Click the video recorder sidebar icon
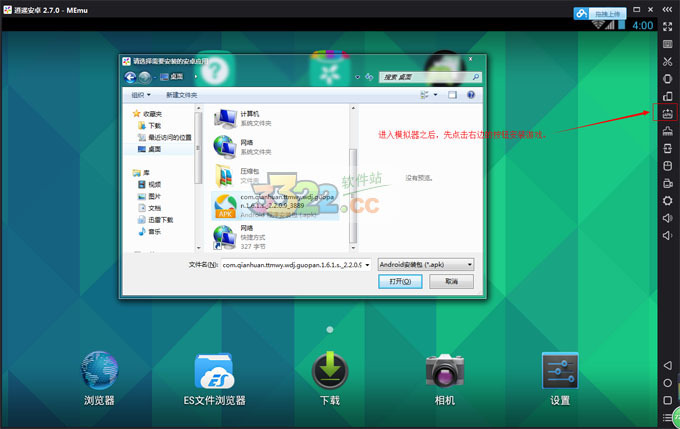 (667, 183)
